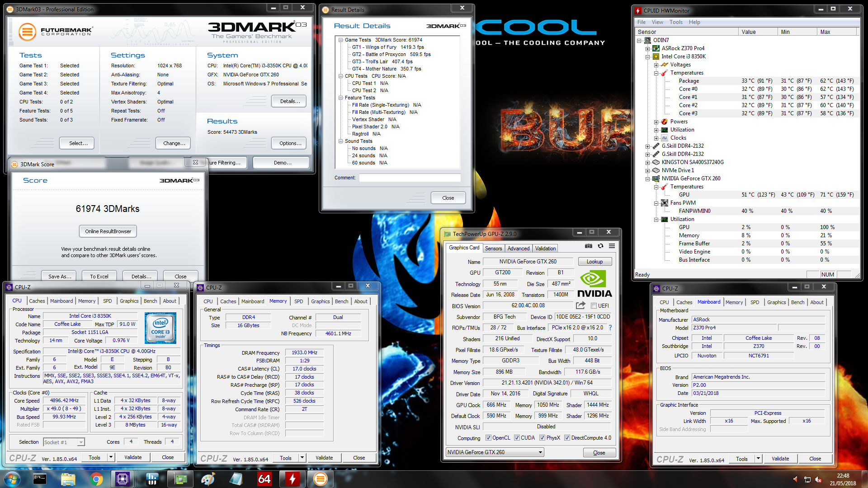Click the Validate button in the CPU-Z Mainboard window
Viewport: 868px width, 488px height.
[x=780, y=459]
